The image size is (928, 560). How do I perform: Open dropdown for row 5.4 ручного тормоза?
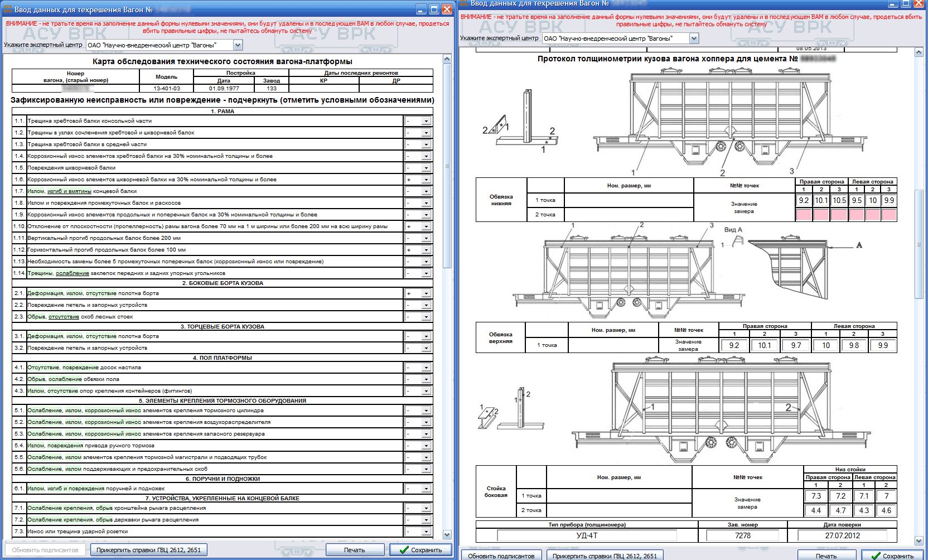pyautogui.click(x=426, y=446)
